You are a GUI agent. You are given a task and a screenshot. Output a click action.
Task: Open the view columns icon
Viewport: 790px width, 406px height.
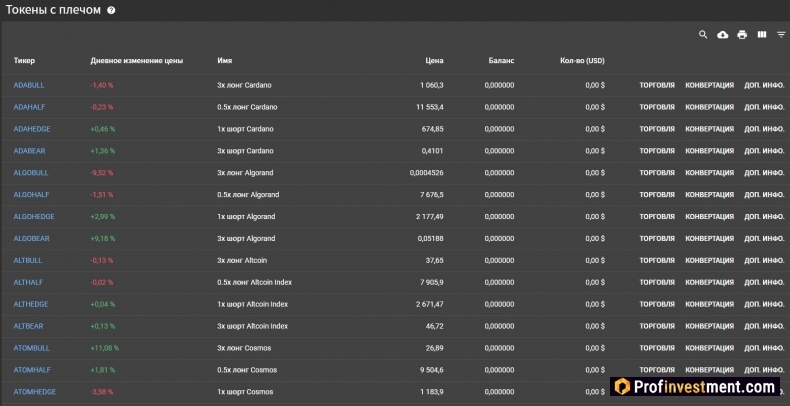(762, 35)
